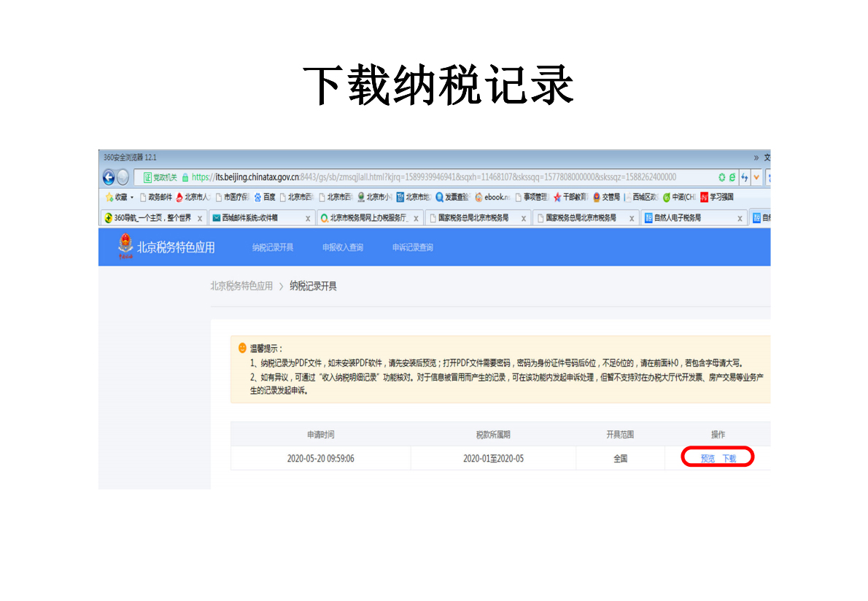Open the 纳税记录开具 menu item

[273, 247]
